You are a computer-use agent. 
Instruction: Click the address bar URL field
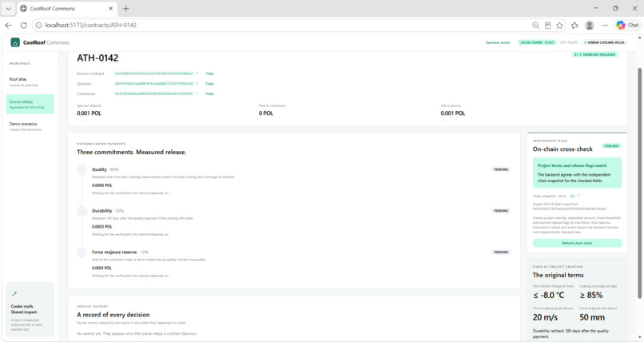point(284,25)
